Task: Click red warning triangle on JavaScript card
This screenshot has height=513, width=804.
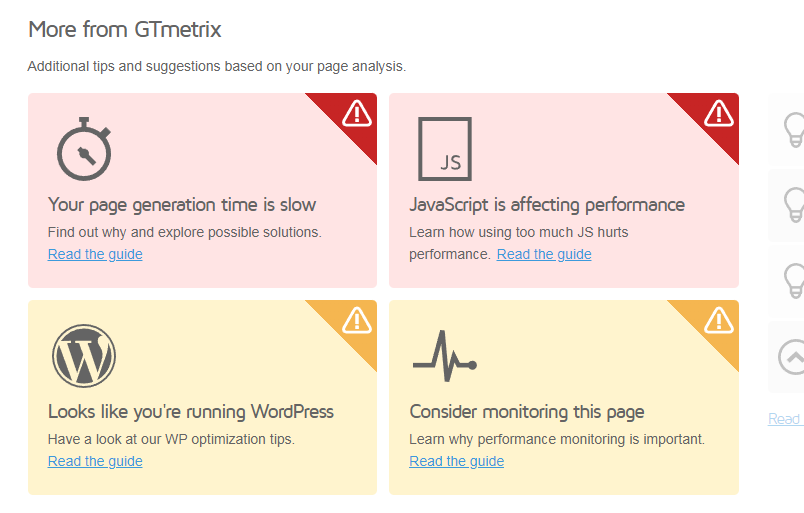Action: coord(719,113)
